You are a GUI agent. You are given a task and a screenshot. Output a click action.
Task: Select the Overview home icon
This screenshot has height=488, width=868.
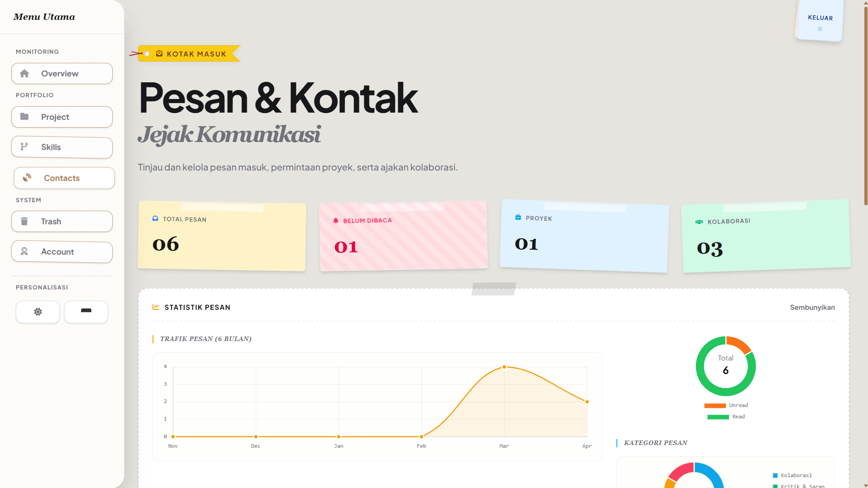(25, 73)
